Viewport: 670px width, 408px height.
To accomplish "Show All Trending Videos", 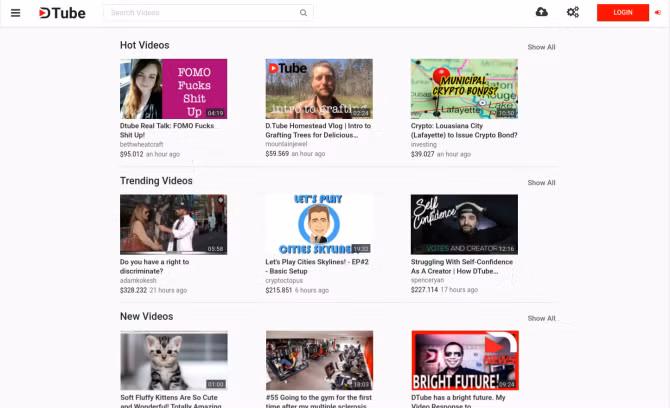I will click(x=541, y=182).
